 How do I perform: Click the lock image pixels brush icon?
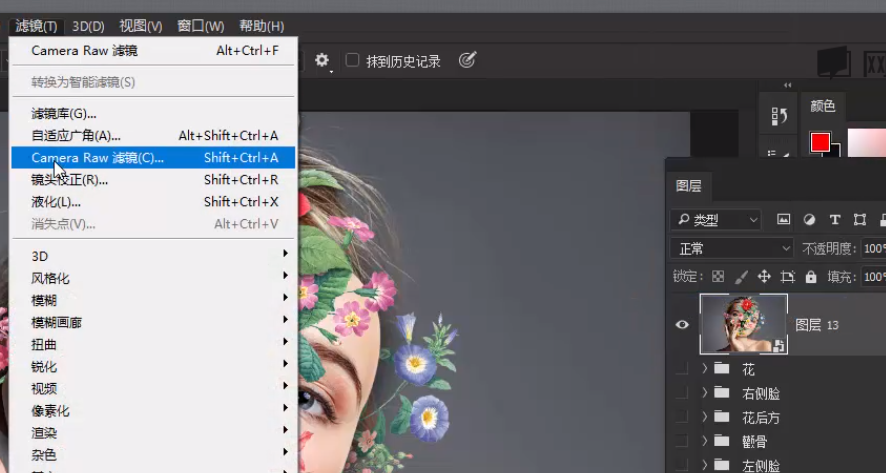tap(741, 277)
